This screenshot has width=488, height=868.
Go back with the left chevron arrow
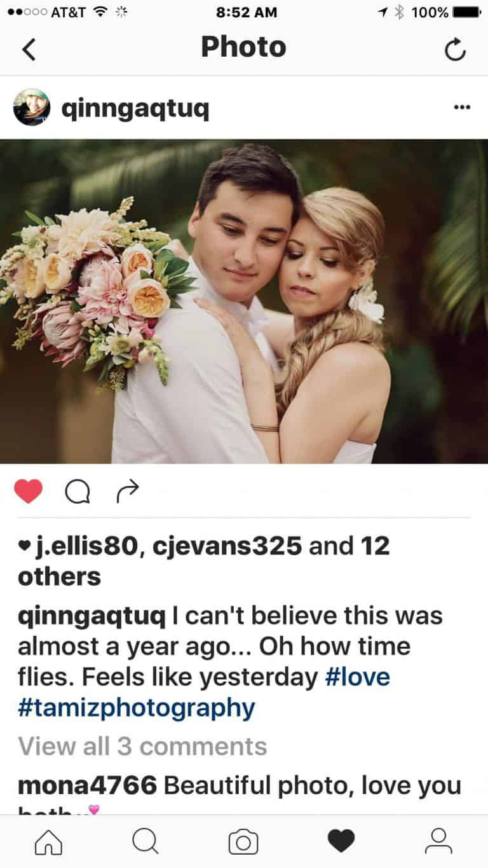pos(29,49)
